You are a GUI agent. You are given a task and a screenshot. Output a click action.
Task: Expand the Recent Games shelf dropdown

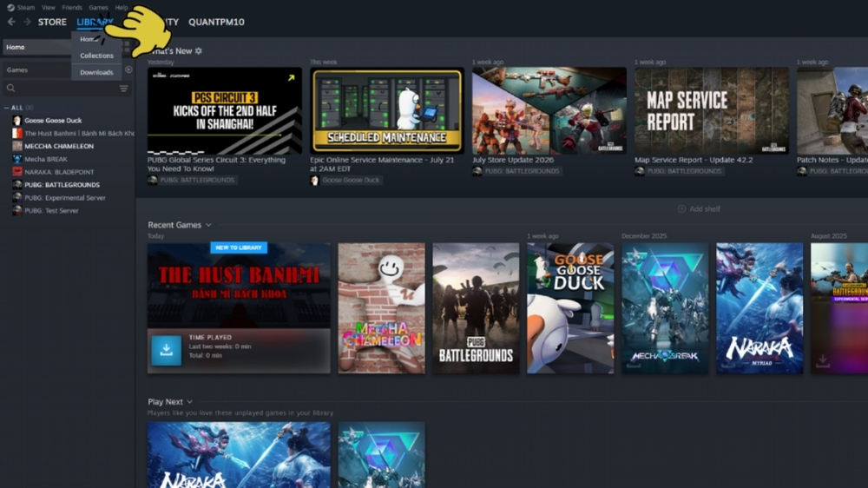(x=208, y=225)
